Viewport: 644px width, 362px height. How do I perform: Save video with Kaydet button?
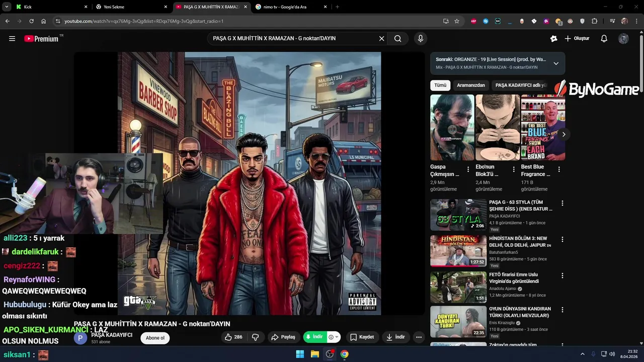point(362,337)
